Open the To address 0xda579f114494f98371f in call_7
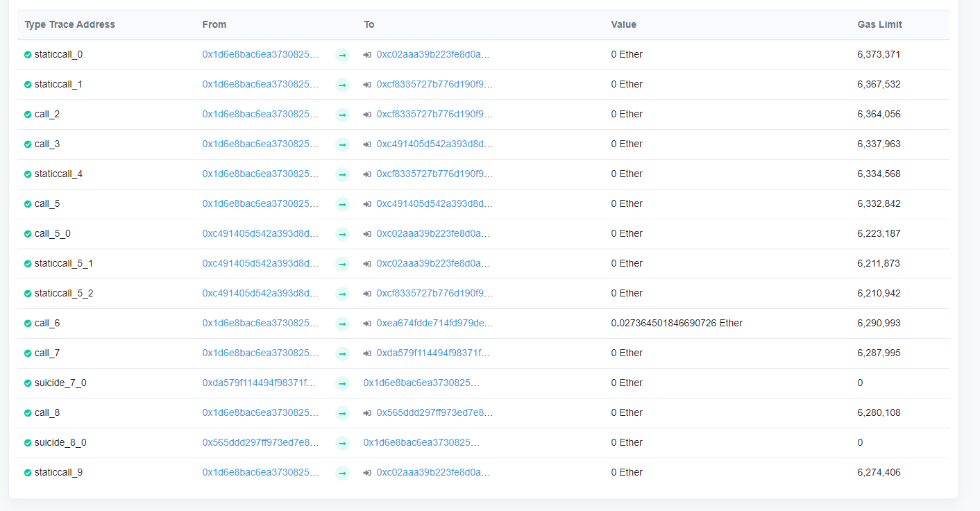Screen dimensions: 980x511 433,353
